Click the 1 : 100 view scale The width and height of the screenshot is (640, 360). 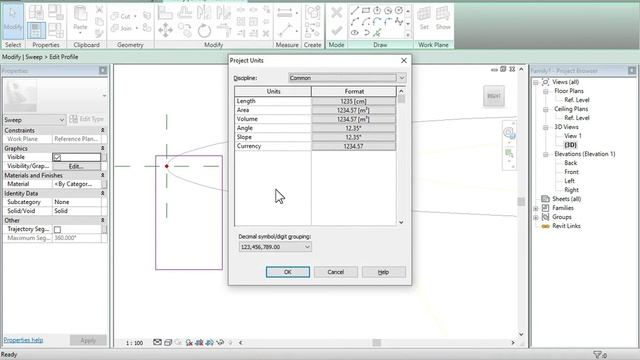point(134,343)
